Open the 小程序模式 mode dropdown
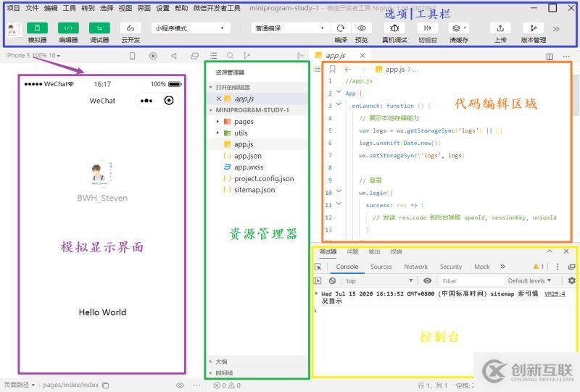 click(191, 28)
